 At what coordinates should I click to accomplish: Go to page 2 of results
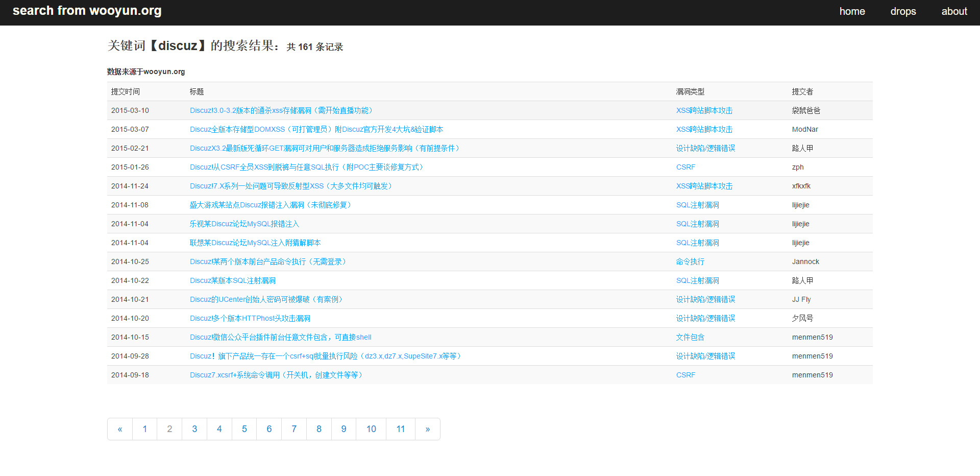tap(169, 429)
